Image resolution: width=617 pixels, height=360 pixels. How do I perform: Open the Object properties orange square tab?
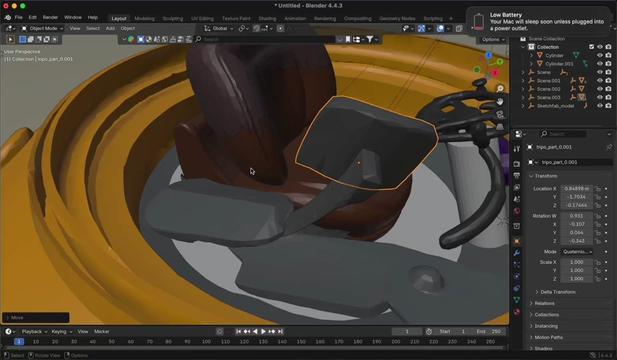[x=517, y=241]
